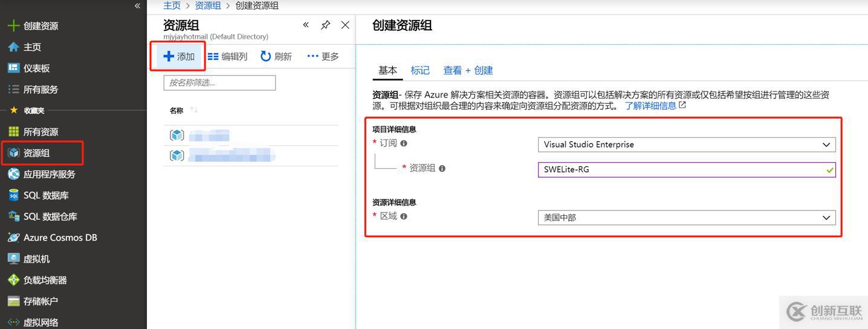Screen dimensions: 868x329
Task: Switch to the 查看 + 创建 tab
Action: [x=468, y=70]
